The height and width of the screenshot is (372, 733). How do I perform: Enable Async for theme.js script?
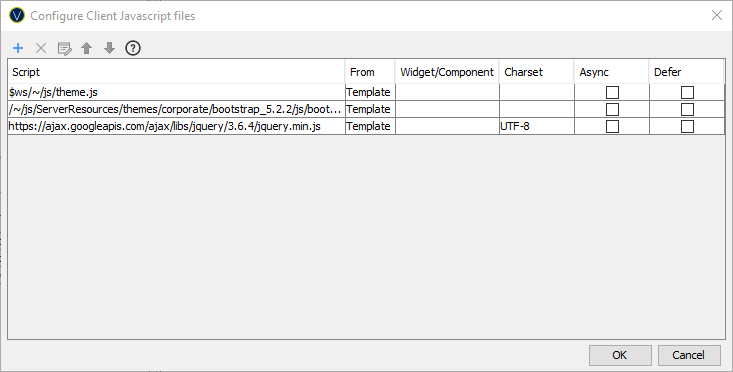[612, 93]
